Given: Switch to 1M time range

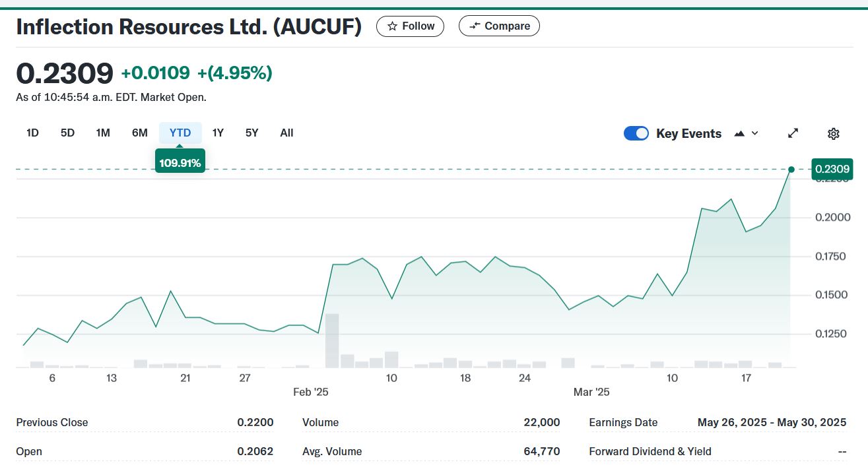Looking at the screenshot, I should (x=103, y=133).
